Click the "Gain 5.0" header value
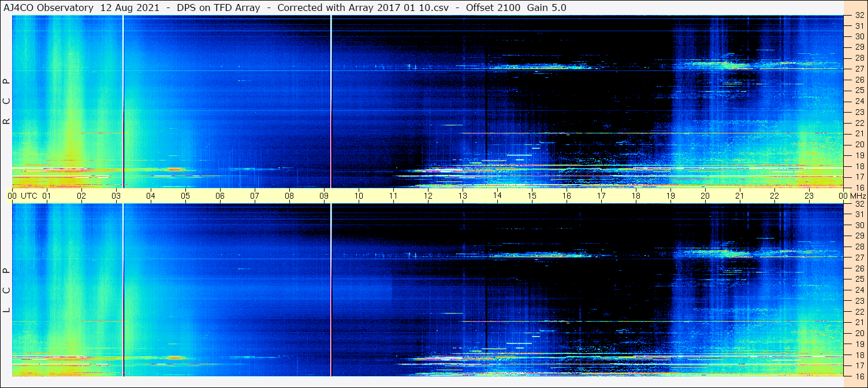868x388 pixels. click(547, 8)
